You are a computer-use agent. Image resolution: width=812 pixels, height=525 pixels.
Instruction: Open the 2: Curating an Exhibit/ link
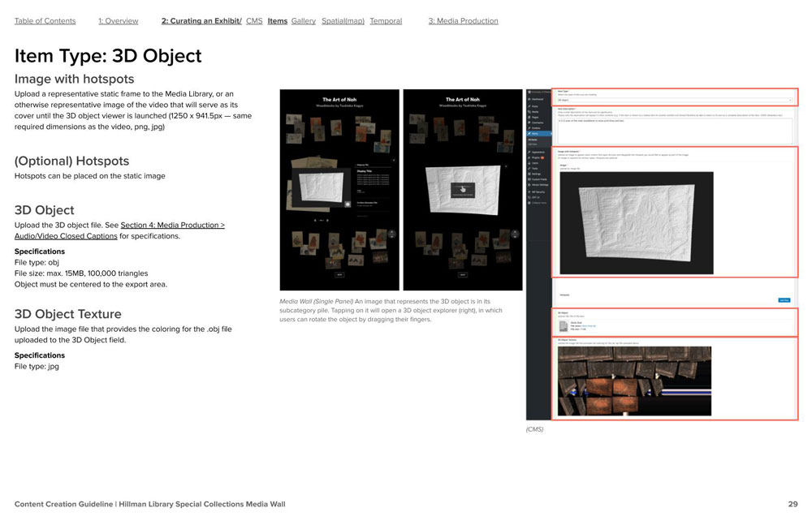(201, 21)
